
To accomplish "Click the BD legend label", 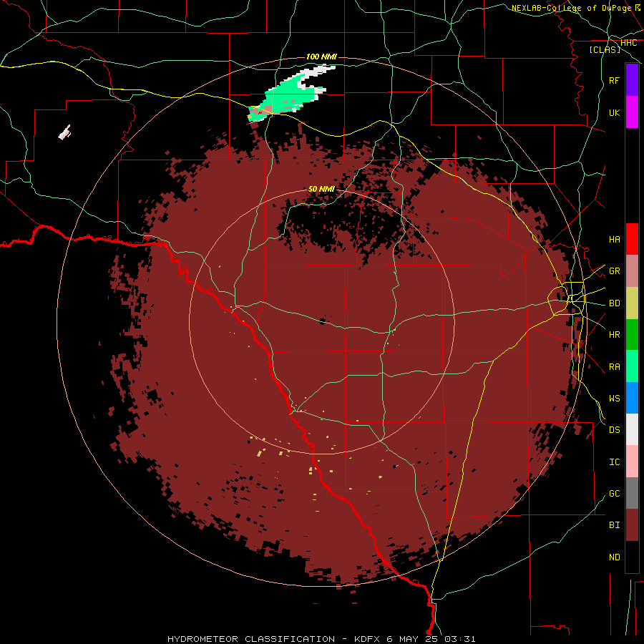I will point(614,303).
